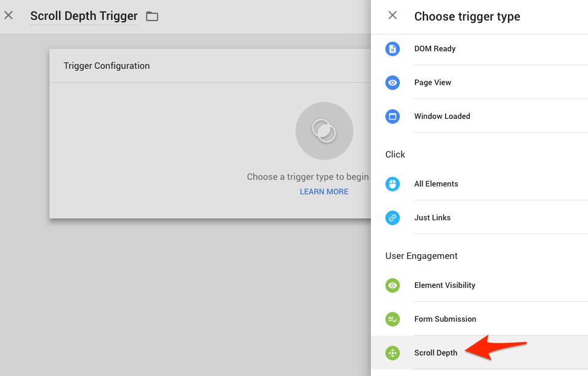Click the trigger type placeholder circle

click(x=324, y=131)
